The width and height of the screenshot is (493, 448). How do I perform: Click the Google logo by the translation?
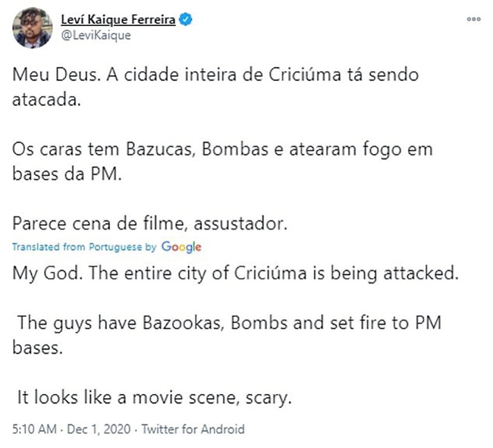(181, 247)
